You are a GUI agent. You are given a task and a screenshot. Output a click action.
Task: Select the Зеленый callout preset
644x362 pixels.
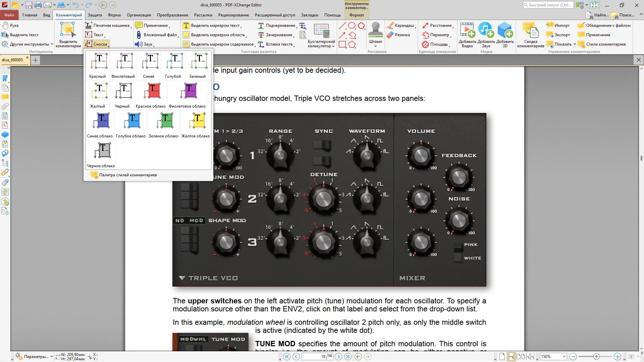tap(197, 65)
